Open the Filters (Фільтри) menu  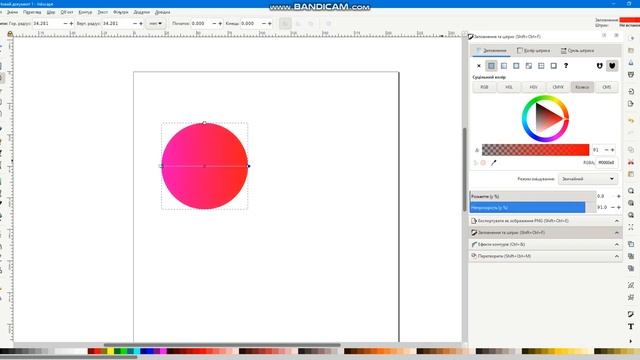[x=121, y=12]
